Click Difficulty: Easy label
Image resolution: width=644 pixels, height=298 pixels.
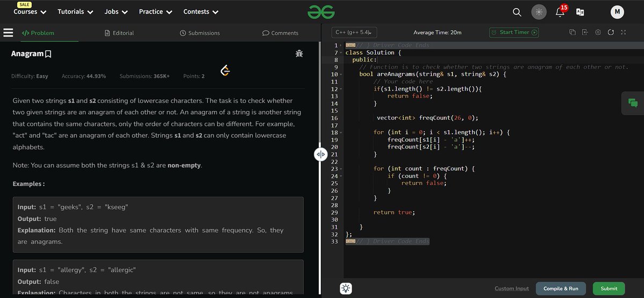tap(30, 76)
